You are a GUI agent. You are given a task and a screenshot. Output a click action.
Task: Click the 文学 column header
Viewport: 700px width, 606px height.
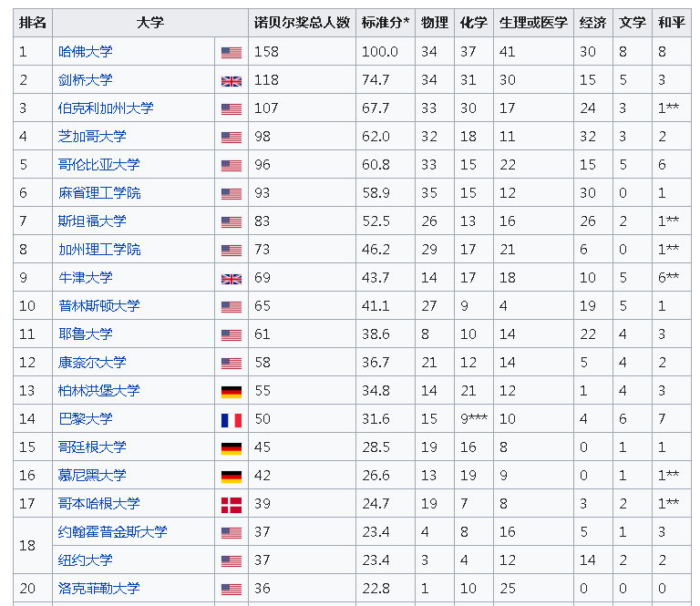[633, 22]
